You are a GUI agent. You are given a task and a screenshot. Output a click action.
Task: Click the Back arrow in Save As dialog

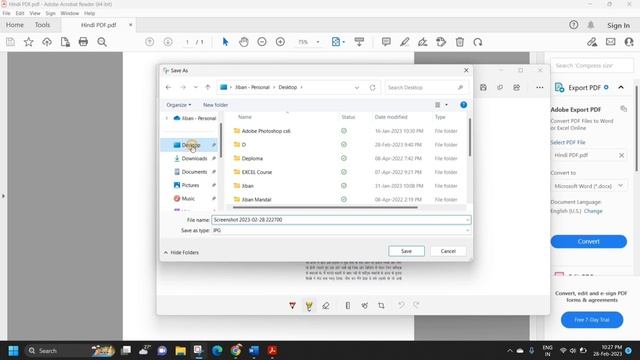pos(168,87)
